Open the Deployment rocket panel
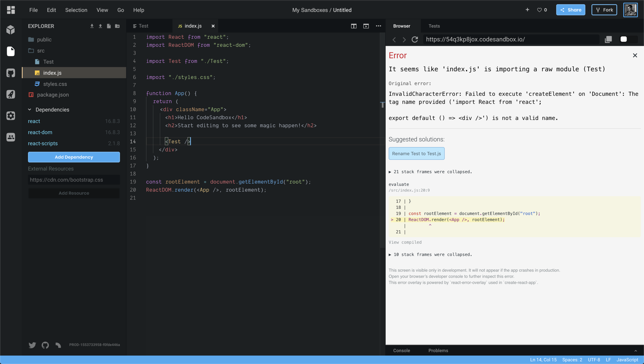644x364 pixels. pos(11,94)
